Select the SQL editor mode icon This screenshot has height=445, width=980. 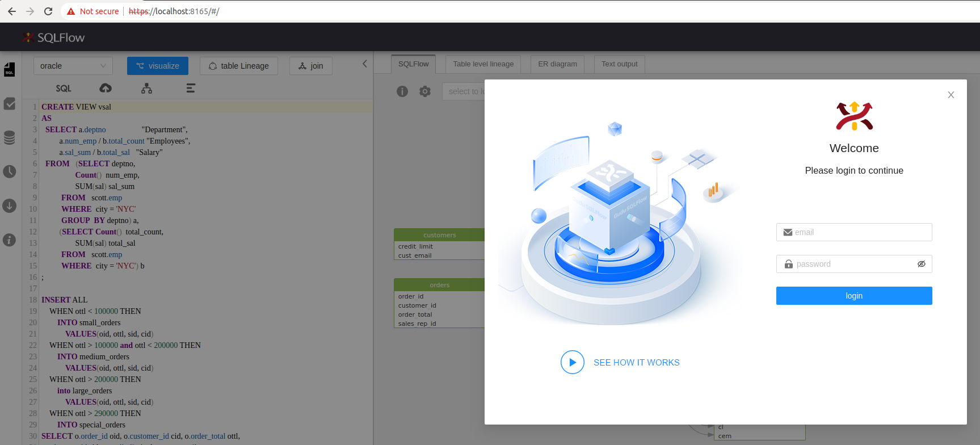coord(64,89)
